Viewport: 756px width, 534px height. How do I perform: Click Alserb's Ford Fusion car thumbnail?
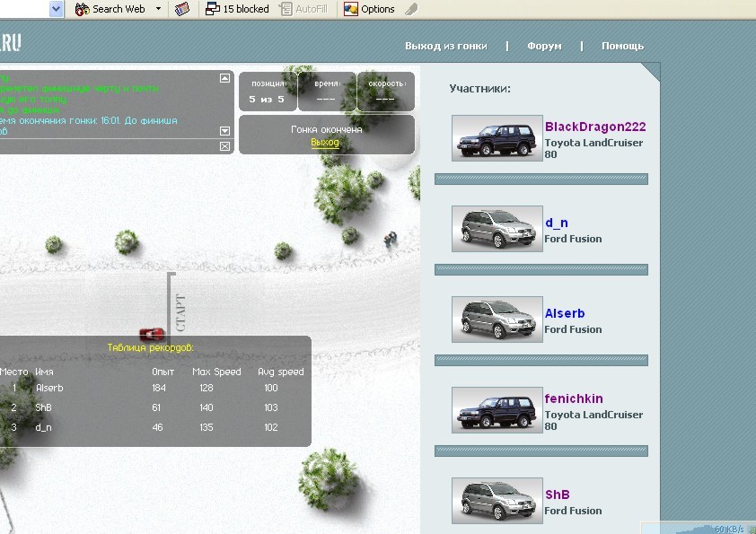pyautogui.click(x=497, y=319)
